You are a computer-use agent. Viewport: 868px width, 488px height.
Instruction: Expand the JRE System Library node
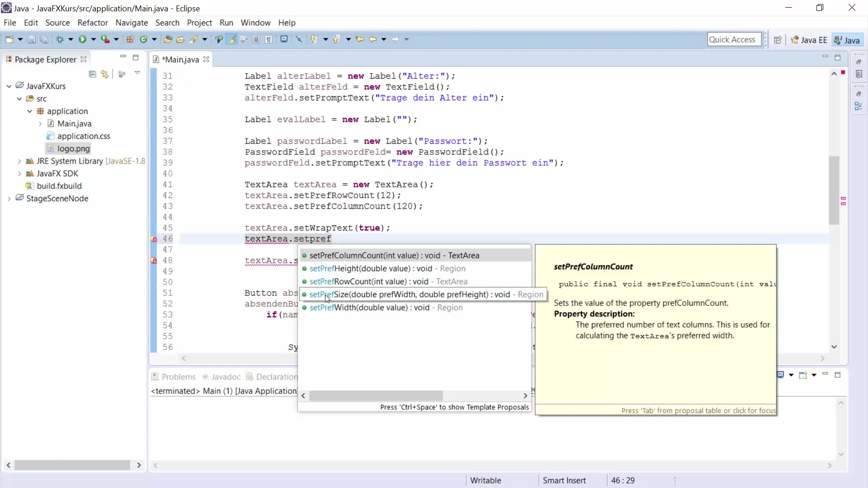(x=19, y=161)
